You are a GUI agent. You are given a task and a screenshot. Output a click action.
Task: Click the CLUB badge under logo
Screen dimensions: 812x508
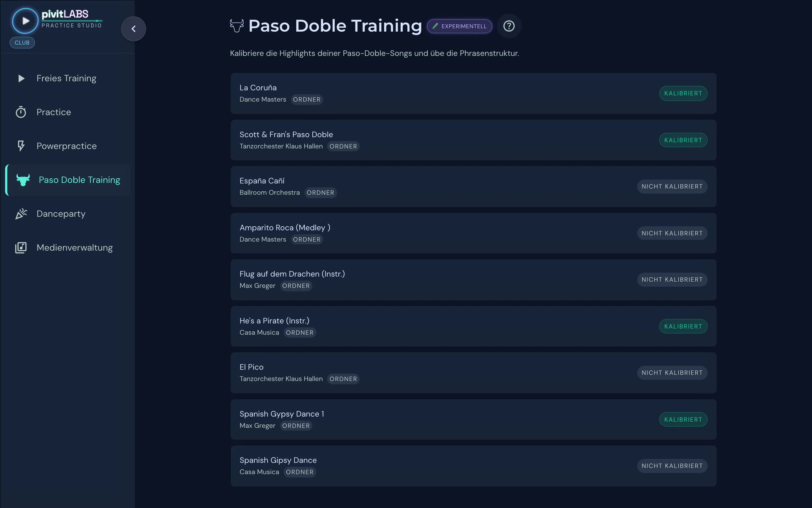point(22,43)
